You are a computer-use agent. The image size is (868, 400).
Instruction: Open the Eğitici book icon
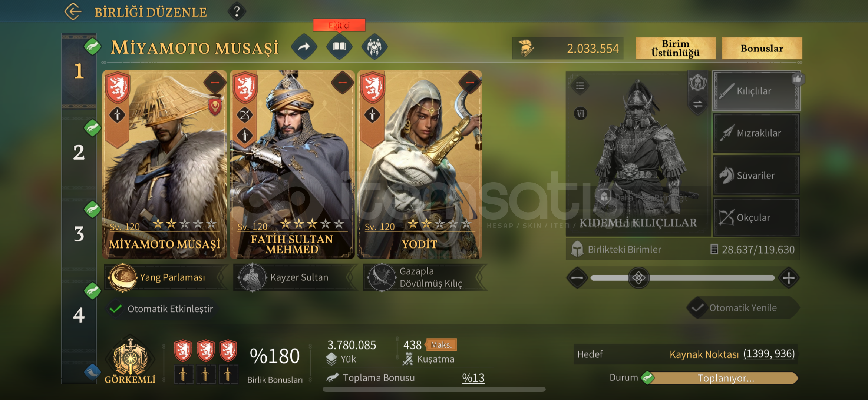coord(339,47)
